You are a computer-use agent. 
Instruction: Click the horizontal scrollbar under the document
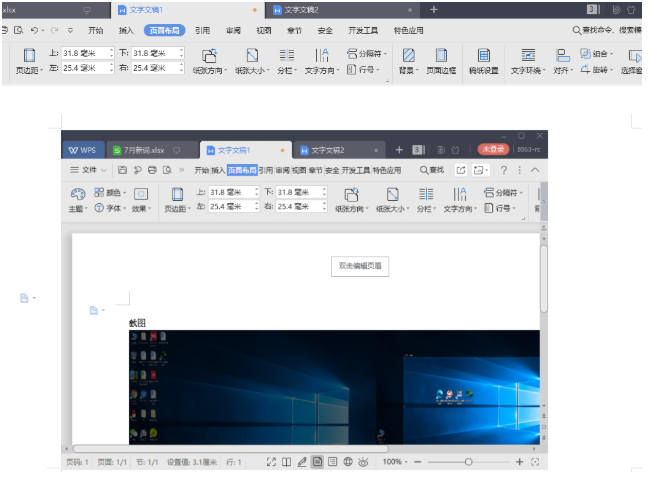[x=300, y=449]
